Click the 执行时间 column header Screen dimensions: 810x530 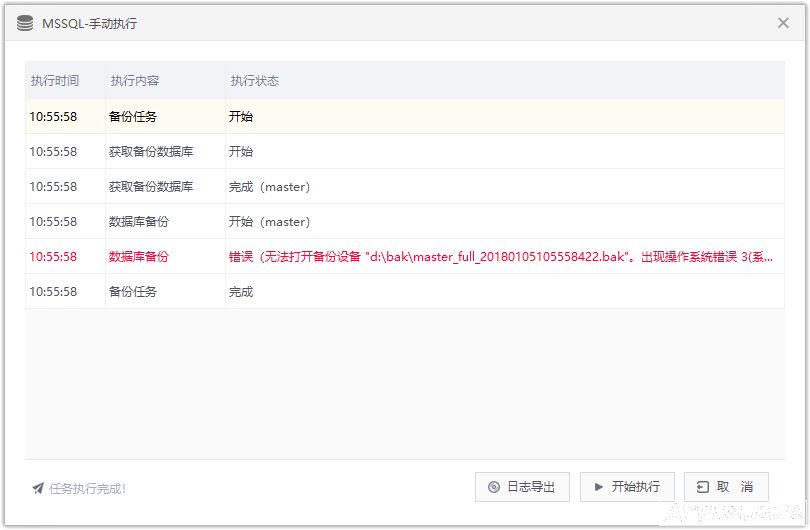click(54, 81)
